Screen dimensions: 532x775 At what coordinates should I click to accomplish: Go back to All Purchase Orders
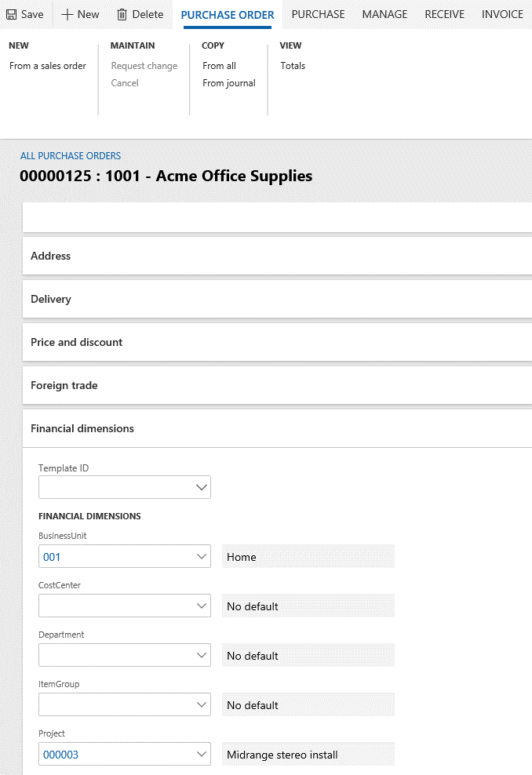(x=70, y=155)
